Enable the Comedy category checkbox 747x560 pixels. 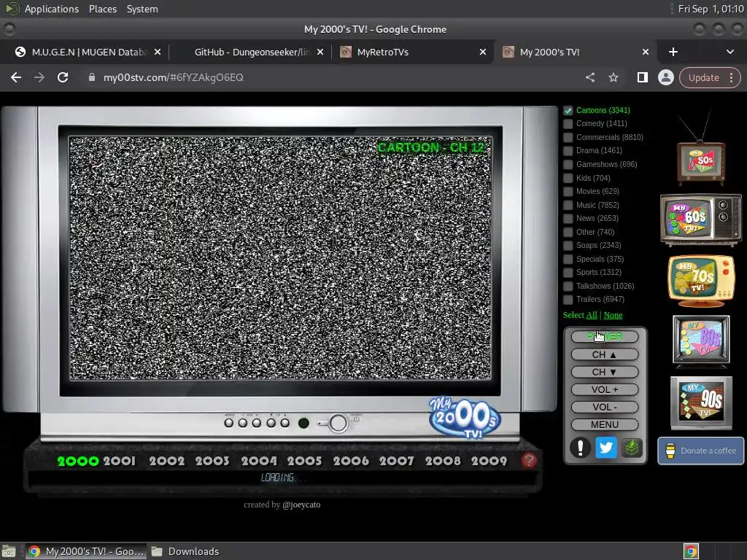[568, 124]
